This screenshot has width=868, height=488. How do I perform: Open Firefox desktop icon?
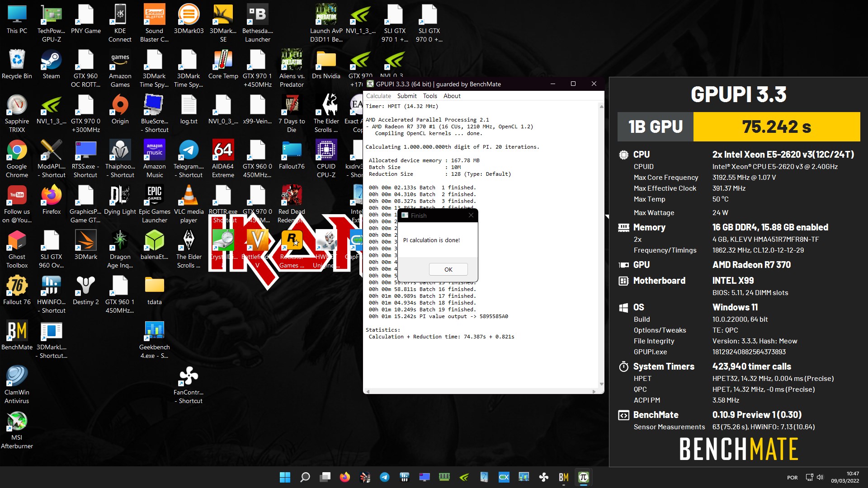[51, 201]
